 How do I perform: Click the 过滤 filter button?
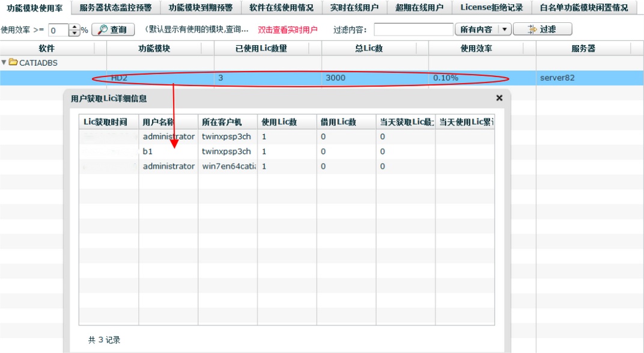(x=542, y=29)
